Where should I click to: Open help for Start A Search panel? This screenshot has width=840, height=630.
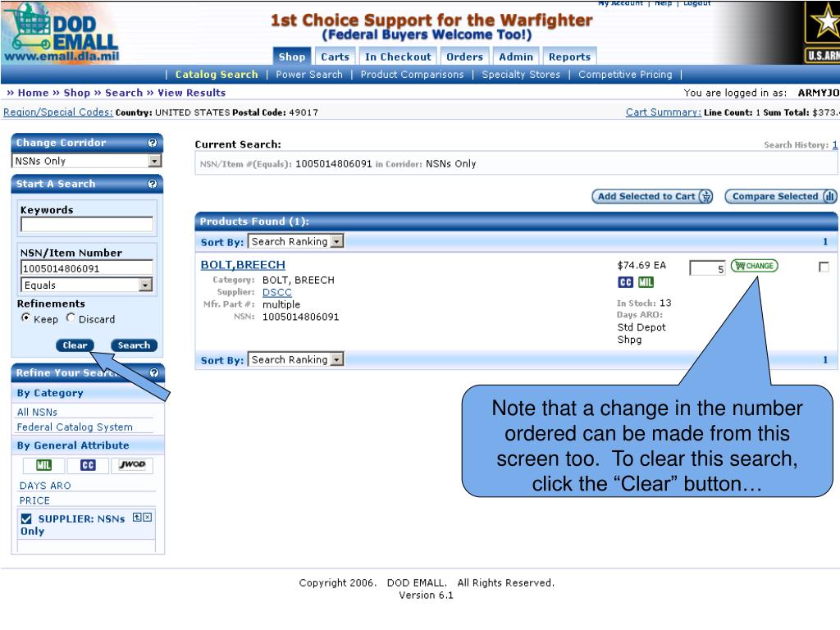pos(153,184)
